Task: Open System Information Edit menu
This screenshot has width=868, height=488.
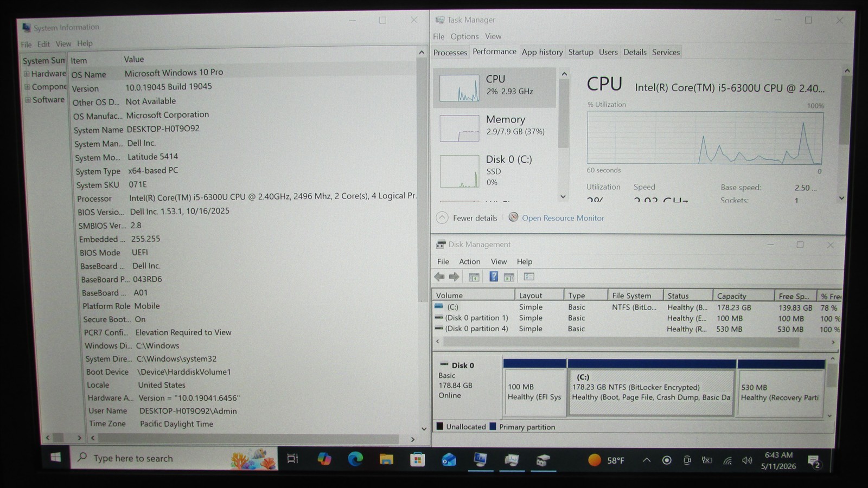Action: coord(43,44)
